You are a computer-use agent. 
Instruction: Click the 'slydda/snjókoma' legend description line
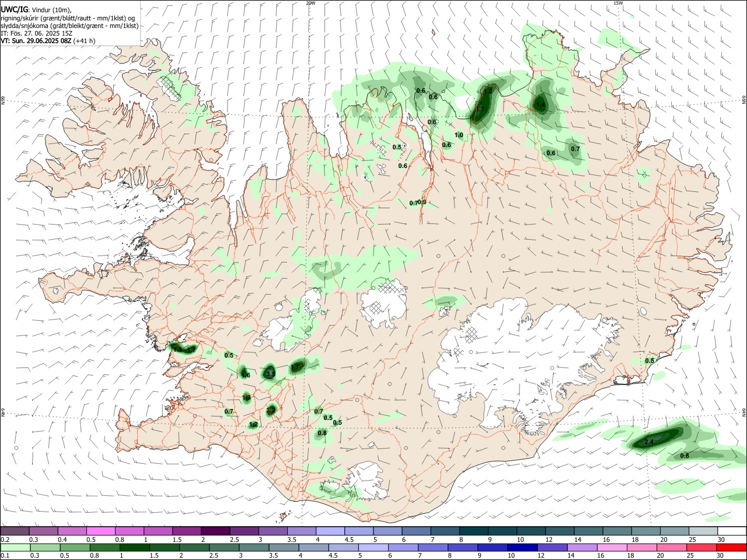(x=69, y=26)
